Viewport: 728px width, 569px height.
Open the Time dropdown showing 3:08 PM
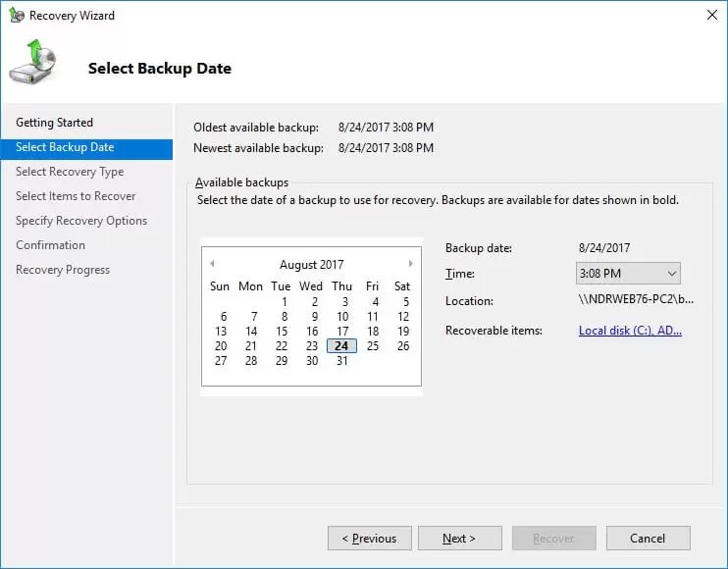[x=628, y=274]
